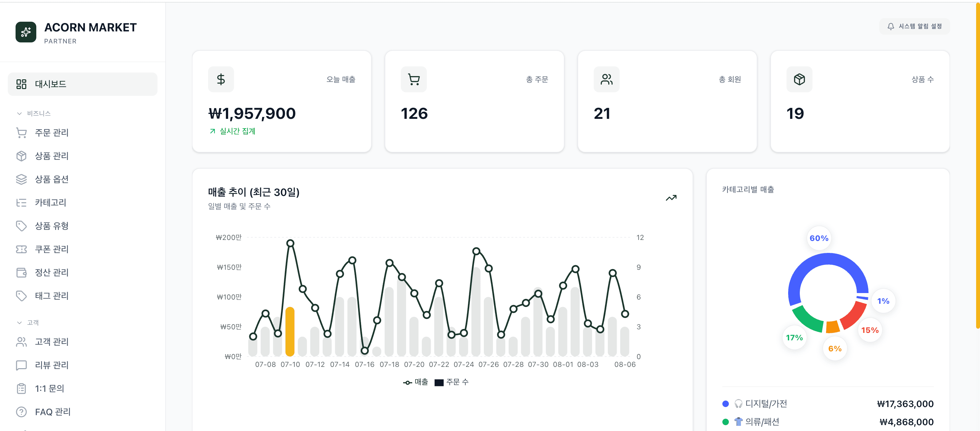Click the dollar icon on 오늘 매출 card
This screenshot has height=431, width=980.
[x=221, y=79]
